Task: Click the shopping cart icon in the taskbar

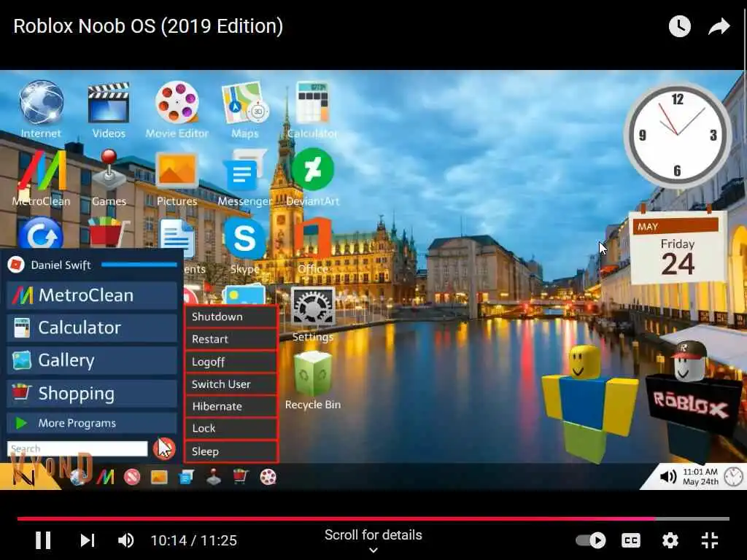Action: 241,477
